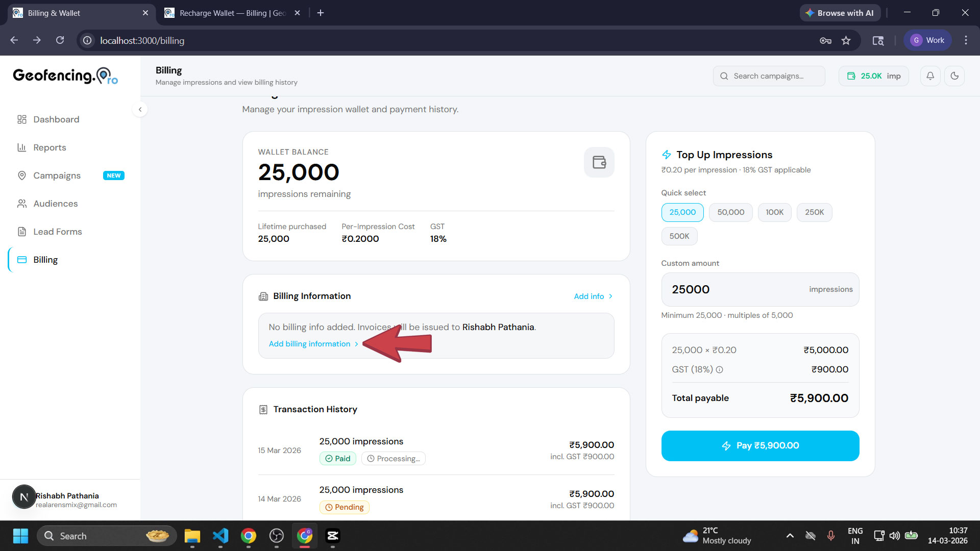The image size is (980, 551).
Task: Click the notification bell icon
Action: 930,76
